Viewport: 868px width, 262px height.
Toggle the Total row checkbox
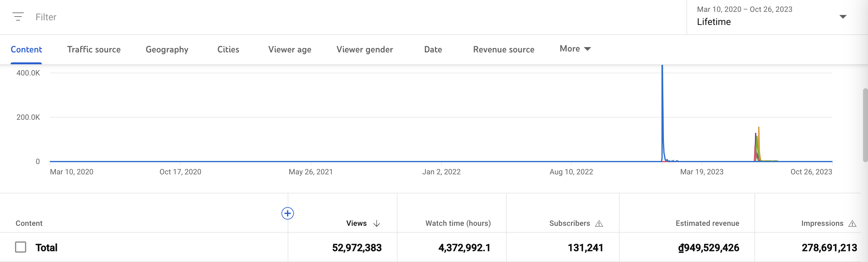tap(21, 247)
